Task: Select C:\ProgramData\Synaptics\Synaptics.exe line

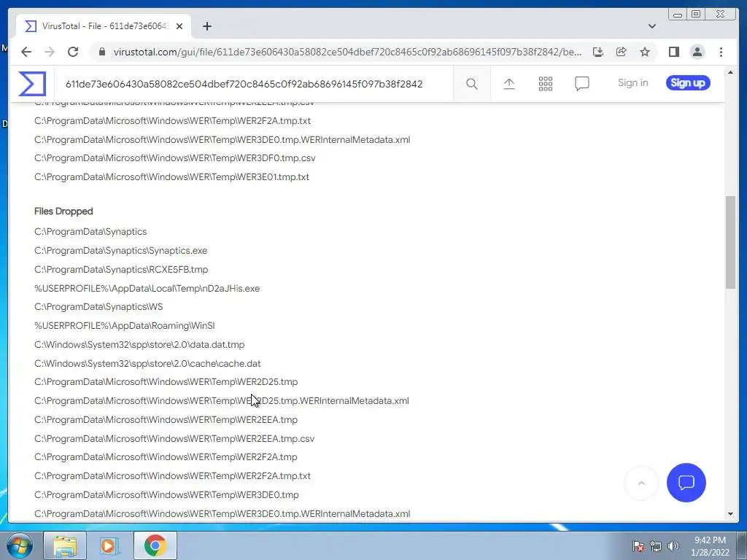Action: pos(120,251)
